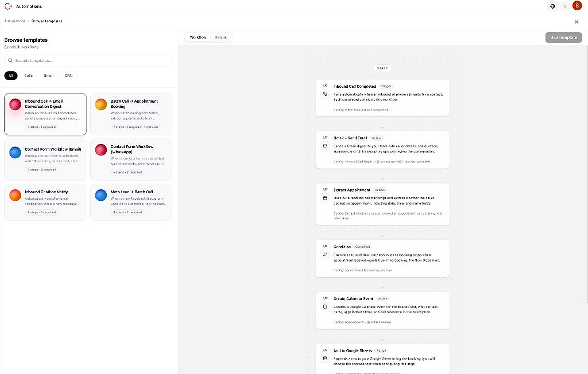Screen dimensions: 588x374
Task: Click the branch icon on Condition step
Action: 325,254
